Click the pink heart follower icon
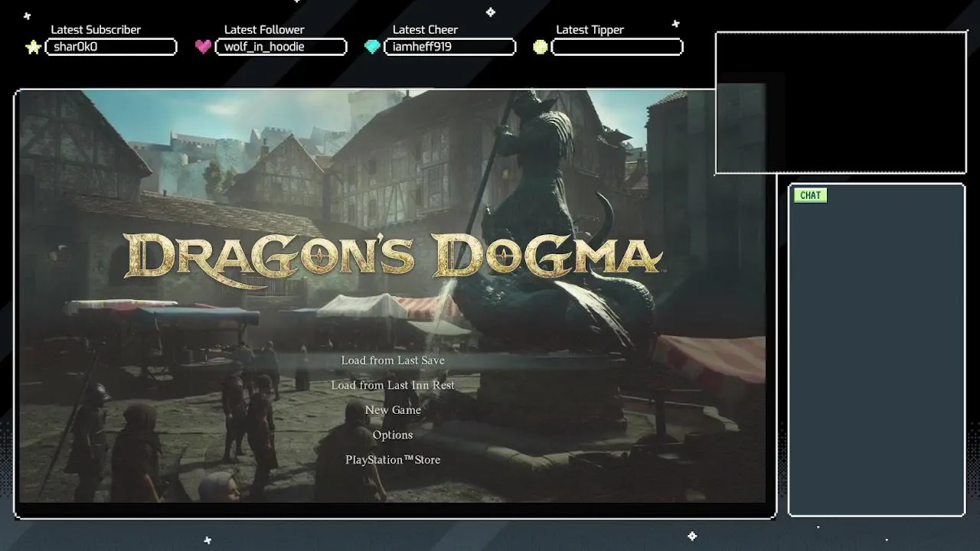The height and width of the screenshot is (551, 980). point(203,47)
